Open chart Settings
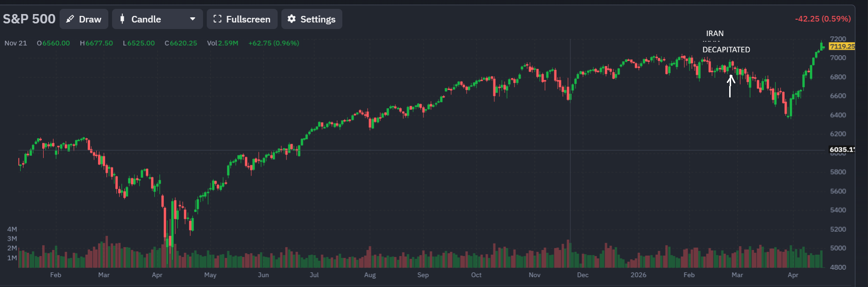This screenshot has width=868, height=287. click(x=312, y=19)
